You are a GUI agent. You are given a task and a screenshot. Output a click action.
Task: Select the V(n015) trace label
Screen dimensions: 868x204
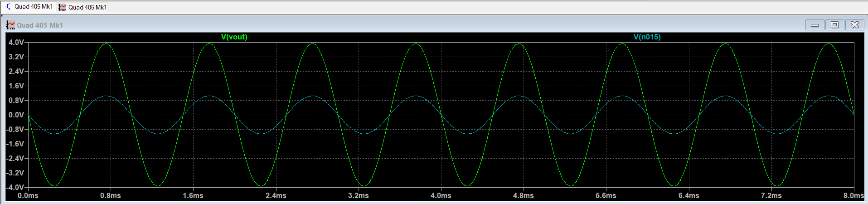pyautogui.click(x=647, y=37)
